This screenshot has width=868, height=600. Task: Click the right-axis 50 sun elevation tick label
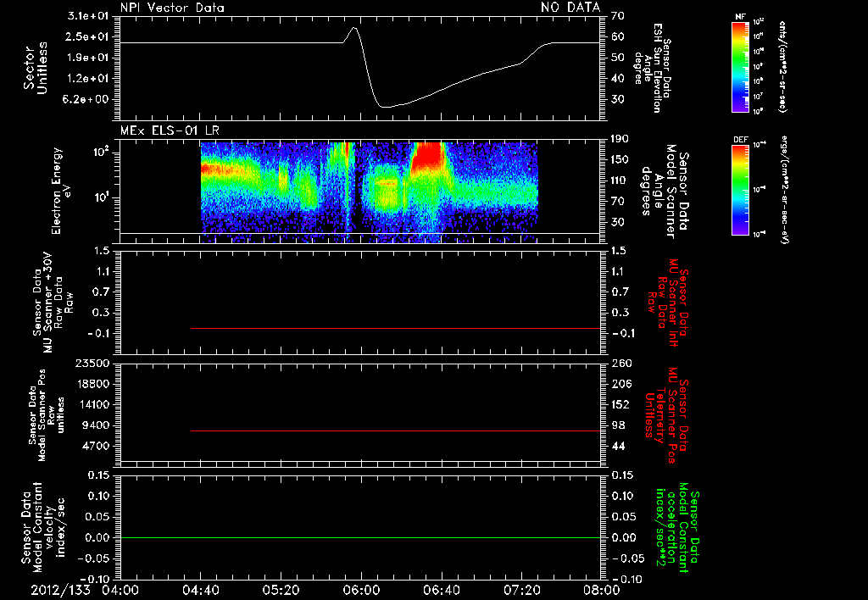click(x=618, y=58)
